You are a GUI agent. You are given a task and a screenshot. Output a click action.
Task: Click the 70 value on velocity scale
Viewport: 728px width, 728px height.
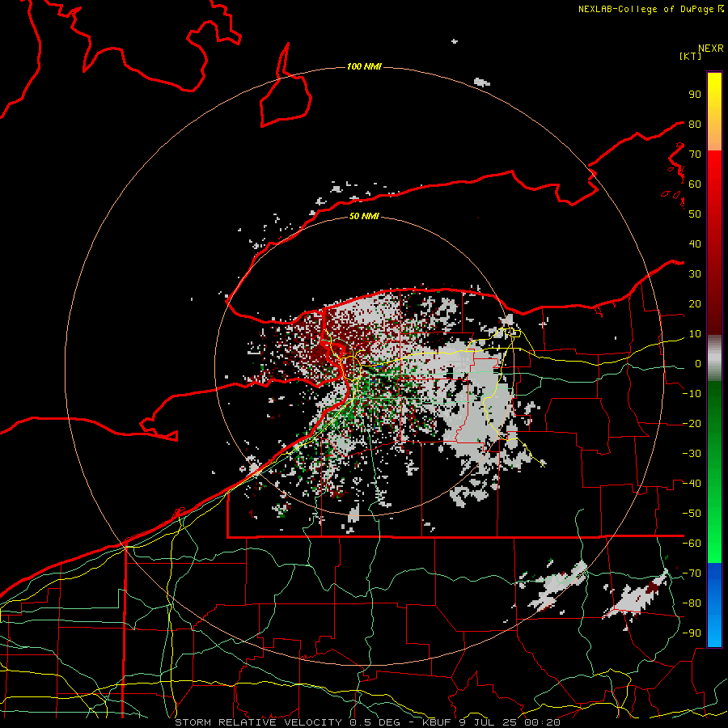[695, 154]
